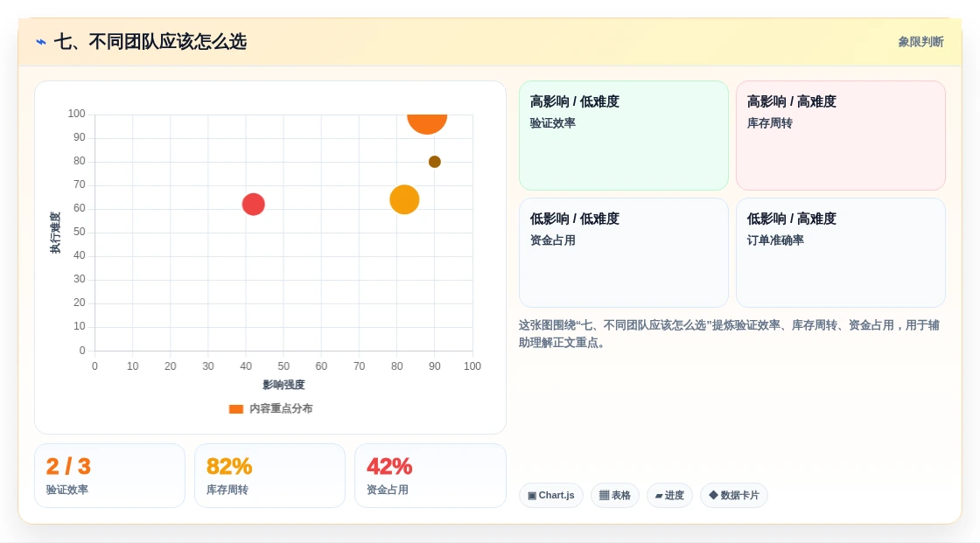Select the large orange bubble at top

pyautogui.click(x=427, y=123)
